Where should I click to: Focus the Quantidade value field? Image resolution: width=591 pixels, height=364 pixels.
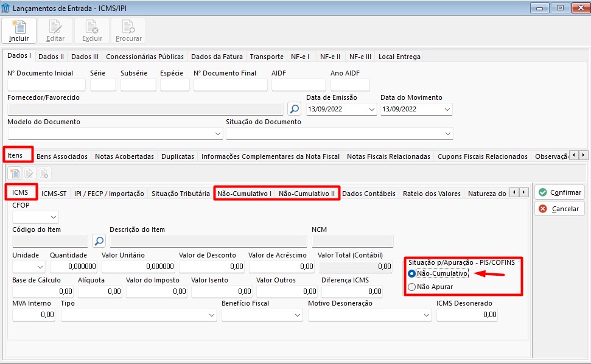pos(74,267)
